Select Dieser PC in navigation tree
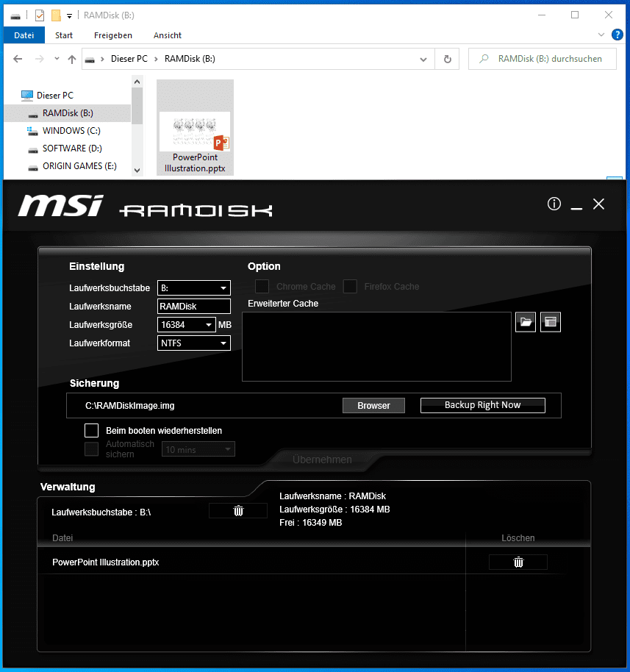Image resolution: width=630 pixels, height=672 pixels. click(55, 95)
